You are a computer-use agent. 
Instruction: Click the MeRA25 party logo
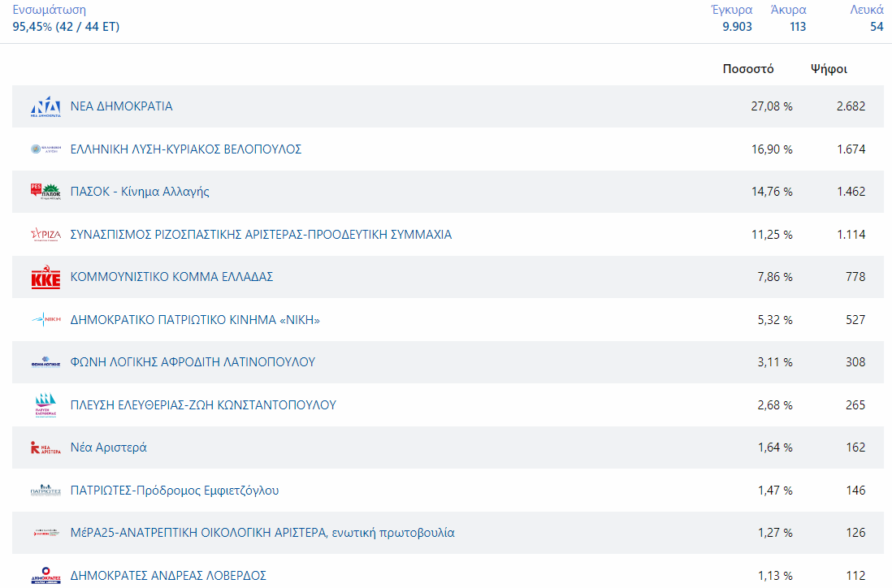click(x=45, y=534)
